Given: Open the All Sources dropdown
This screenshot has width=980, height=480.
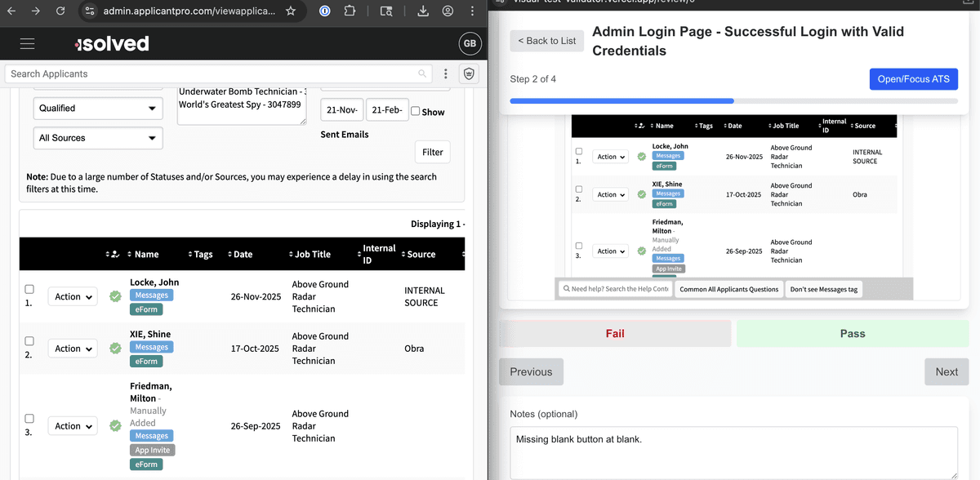Looking at the screenshot, I should tap(98, 138).
